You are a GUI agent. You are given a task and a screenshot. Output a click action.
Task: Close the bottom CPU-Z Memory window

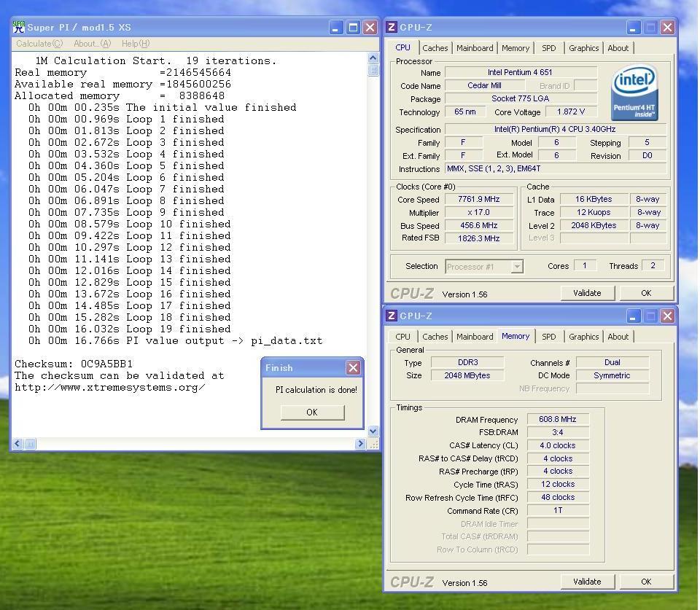[x=667, y=316]
